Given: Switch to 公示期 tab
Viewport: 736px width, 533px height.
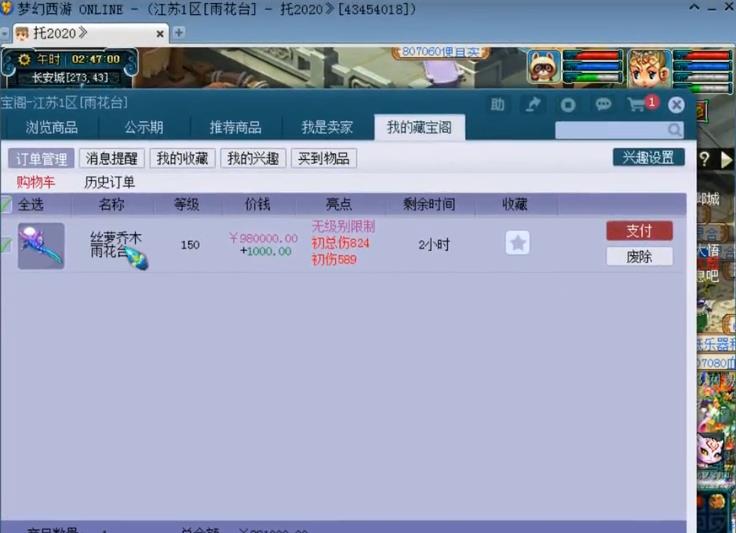Looking at the screenshot, I should point(144,127).
